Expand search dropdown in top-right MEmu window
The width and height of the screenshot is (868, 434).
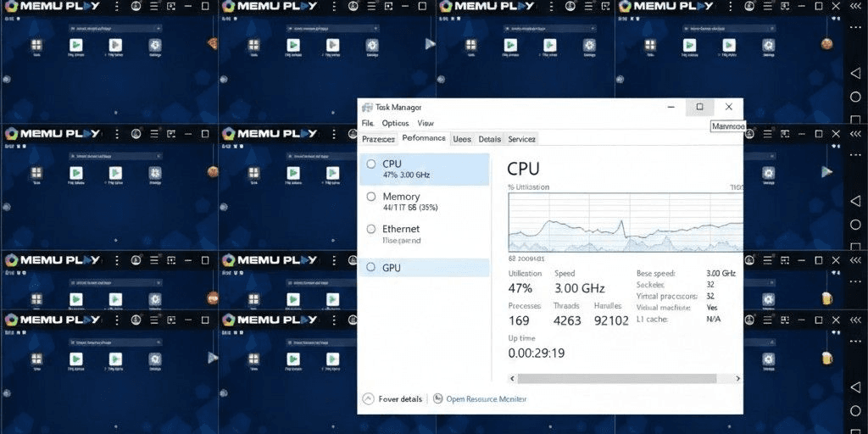tap(771, 28)
